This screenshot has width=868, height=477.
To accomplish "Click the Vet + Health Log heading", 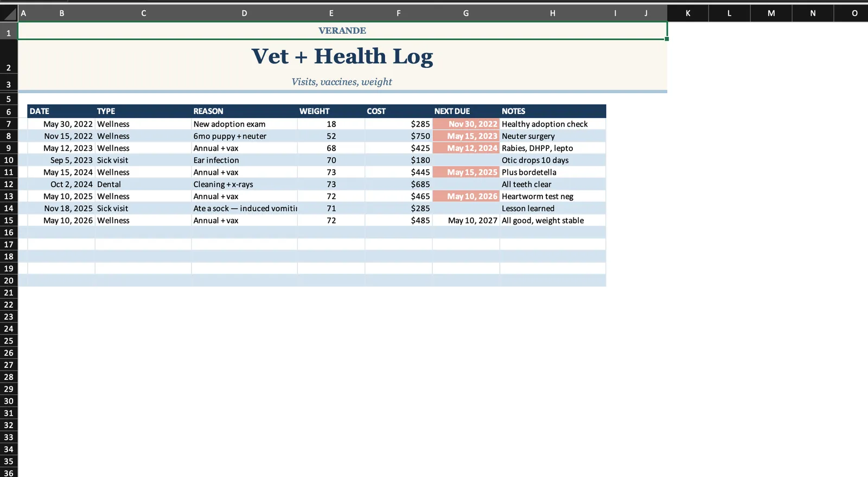I will pos(342,56).
